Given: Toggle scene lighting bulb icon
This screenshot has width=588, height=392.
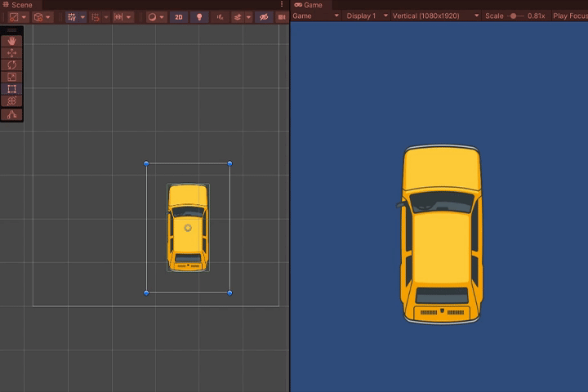Looking at the screenshot, I should tap(199, 17).
